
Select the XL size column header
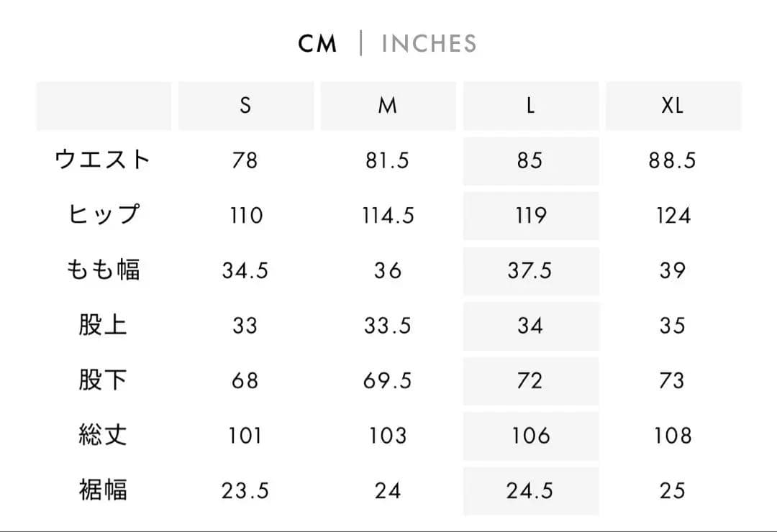click(x=673, y=106)
